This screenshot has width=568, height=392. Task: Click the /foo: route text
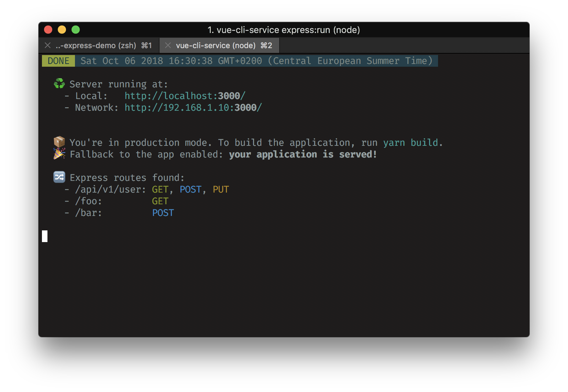point(88,201)
